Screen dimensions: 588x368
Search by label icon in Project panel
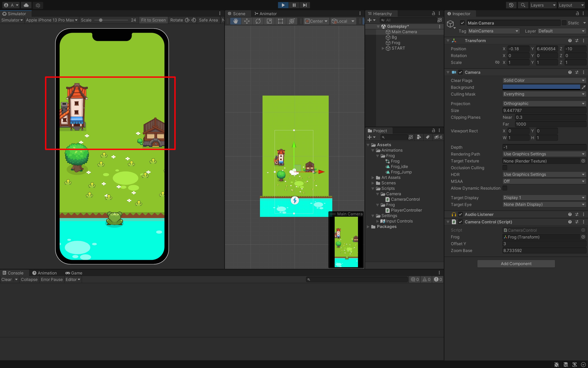(428, 137)
